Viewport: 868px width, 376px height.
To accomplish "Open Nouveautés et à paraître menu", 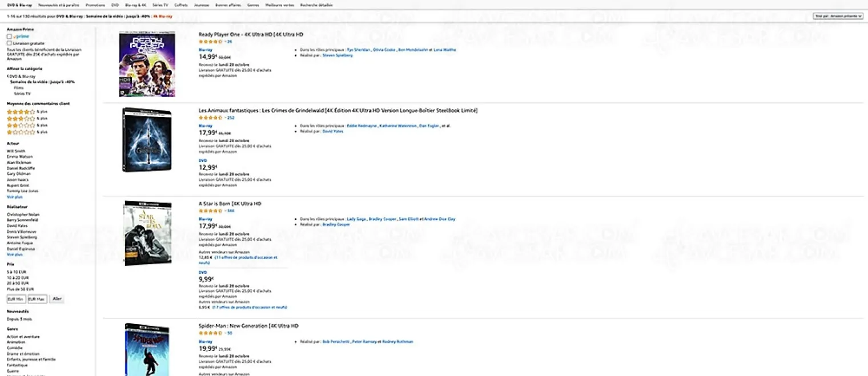I will [59, 5].
